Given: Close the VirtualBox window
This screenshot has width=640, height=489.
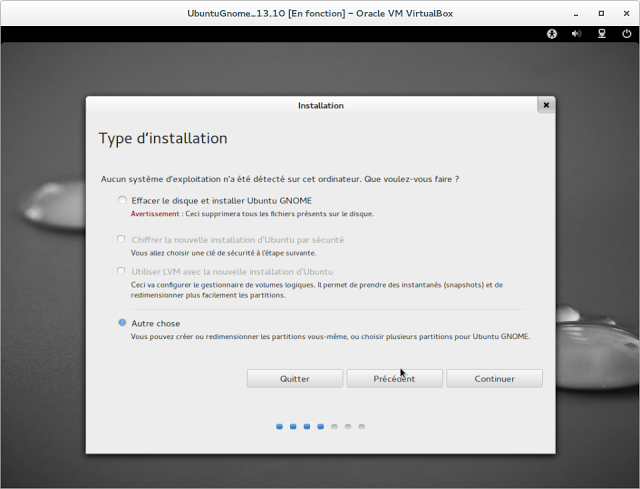Looking at the screenshot, I should tap(627, 13).
